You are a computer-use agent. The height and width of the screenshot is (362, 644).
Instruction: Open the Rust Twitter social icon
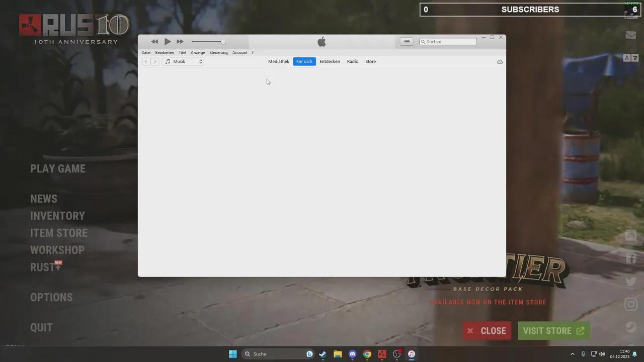pyautogui.click(x=631, y=282)
